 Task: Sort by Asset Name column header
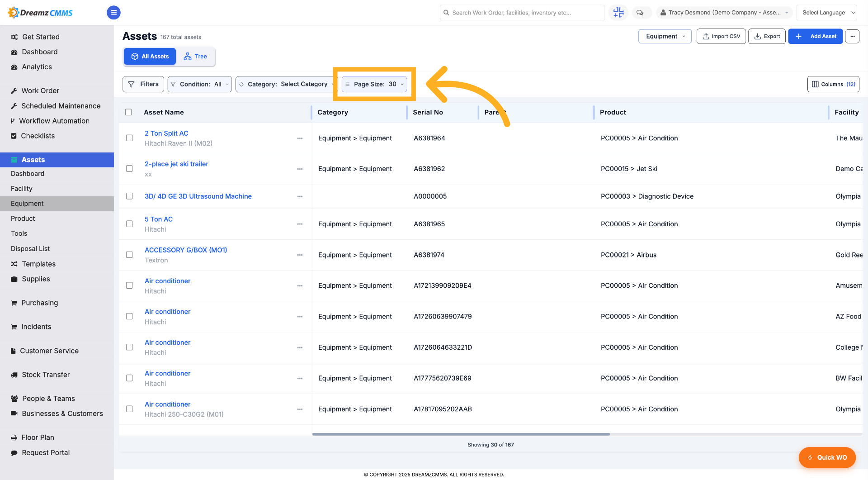164,112
